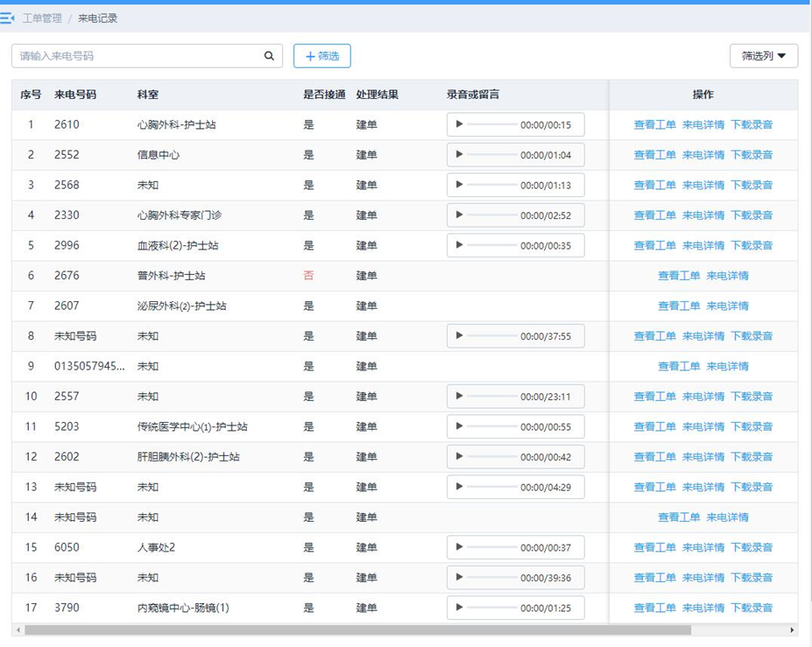Screen dimensions: 812x647
Task: Play recording for call 3790
Action: click(x=459, y=607)
